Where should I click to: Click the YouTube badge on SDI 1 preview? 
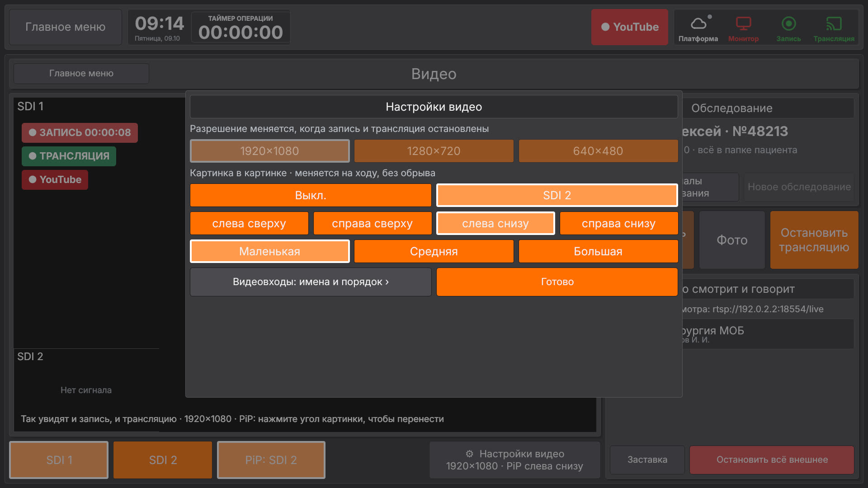pyautogui.click(x=55, y=180)
